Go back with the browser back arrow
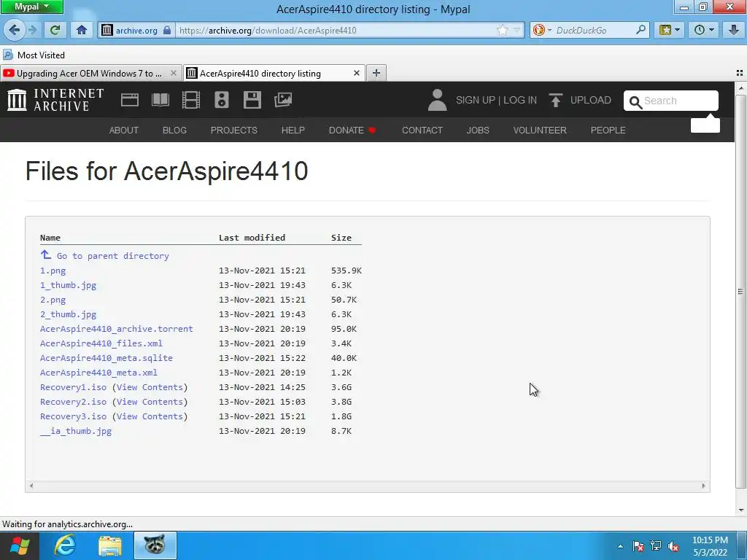The width and height of the screenshot is (747, 560). (15, 30)
